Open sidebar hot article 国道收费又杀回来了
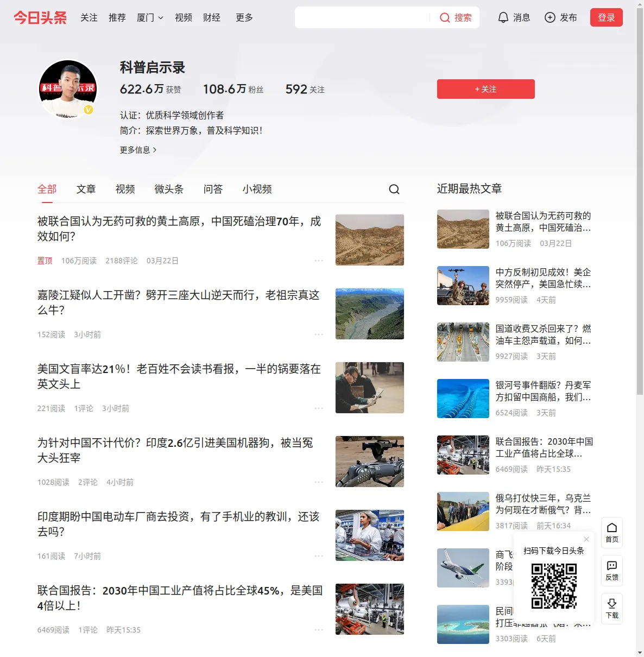Screen dimensions: 644x657 pyautogui.click(x=544, y=334)
